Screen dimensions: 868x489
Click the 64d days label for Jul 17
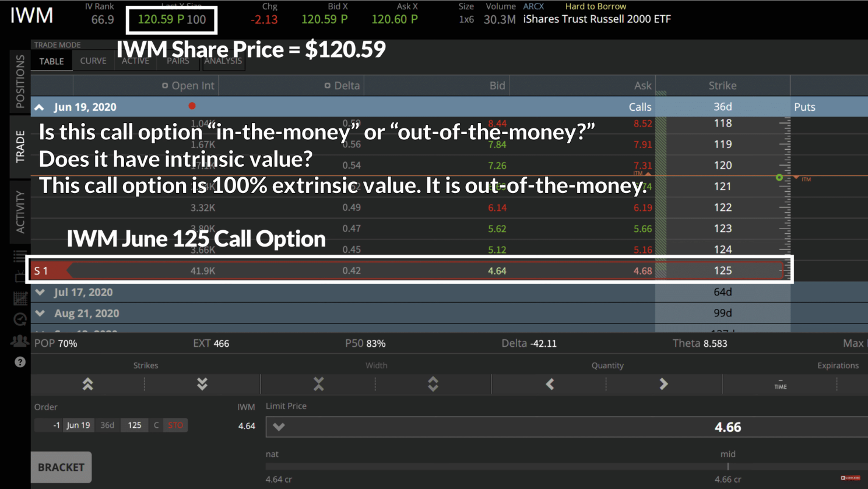[x=722, y=292]
